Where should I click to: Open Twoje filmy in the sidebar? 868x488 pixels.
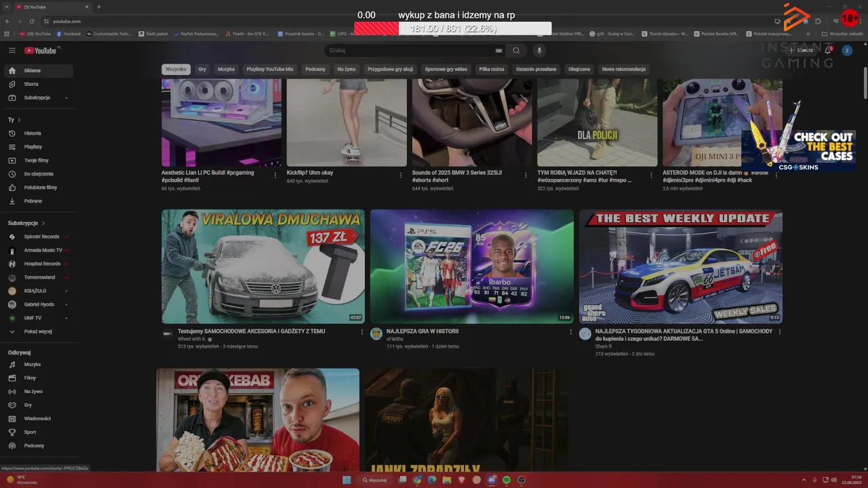[38, 161]
